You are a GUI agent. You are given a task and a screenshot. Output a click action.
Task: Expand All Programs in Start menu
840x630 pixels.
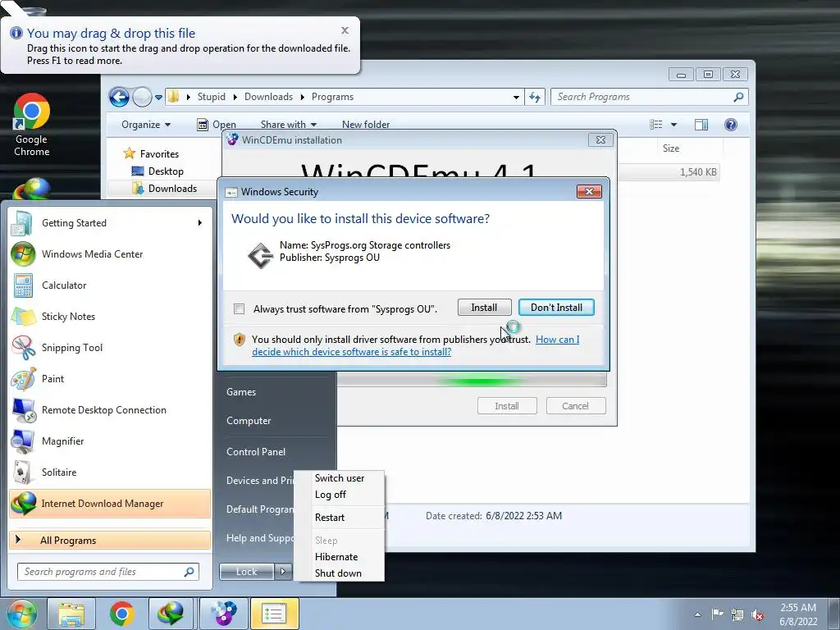coord(110,540)
